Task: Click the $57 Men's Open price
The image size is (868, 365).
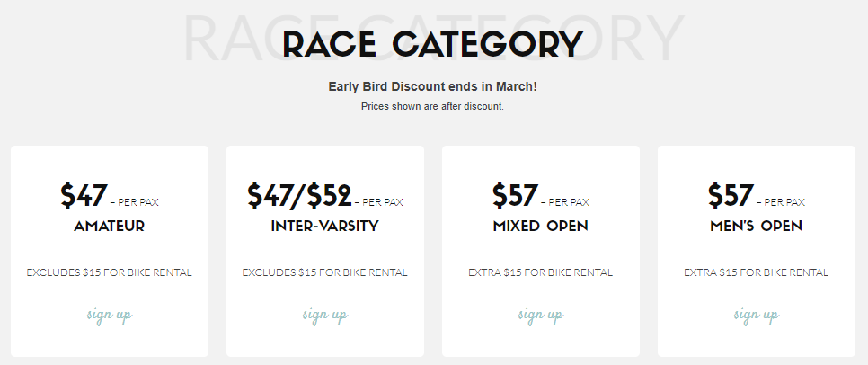Action: click(731, 195)
